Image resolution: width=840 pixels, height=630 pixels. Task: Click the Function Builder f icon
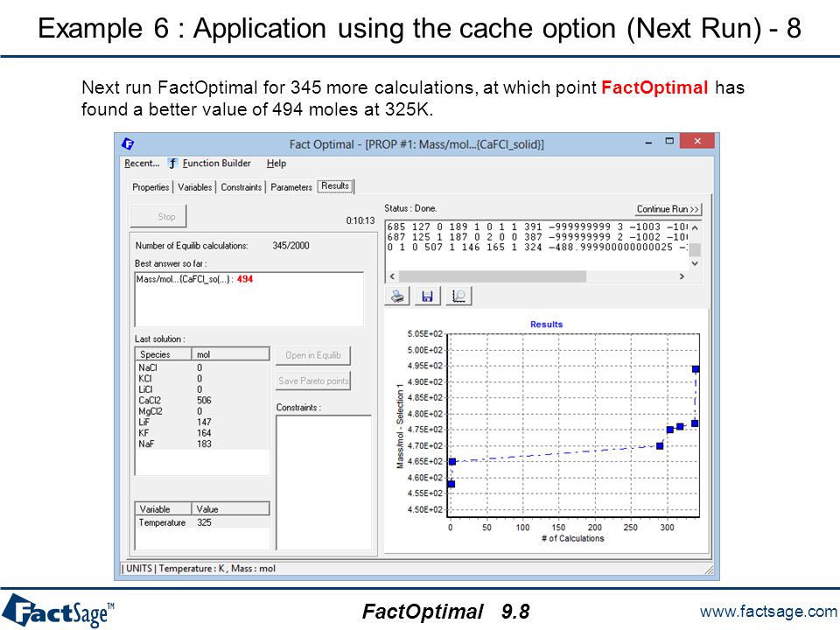[x=172, y=164]
